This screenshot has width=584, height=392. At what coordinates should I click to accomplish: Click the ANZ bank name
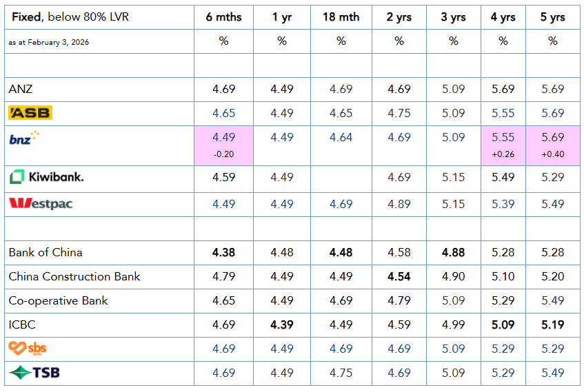pos(21,89)
